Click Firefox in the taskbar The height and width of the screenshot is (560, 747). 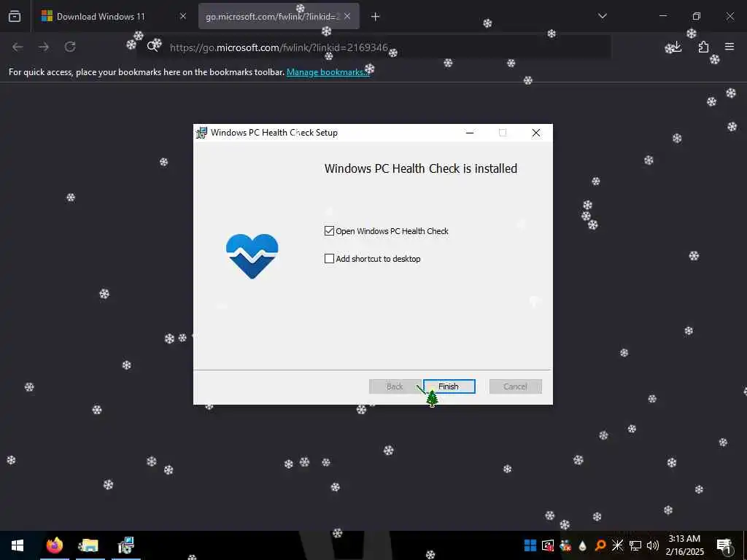55,545
